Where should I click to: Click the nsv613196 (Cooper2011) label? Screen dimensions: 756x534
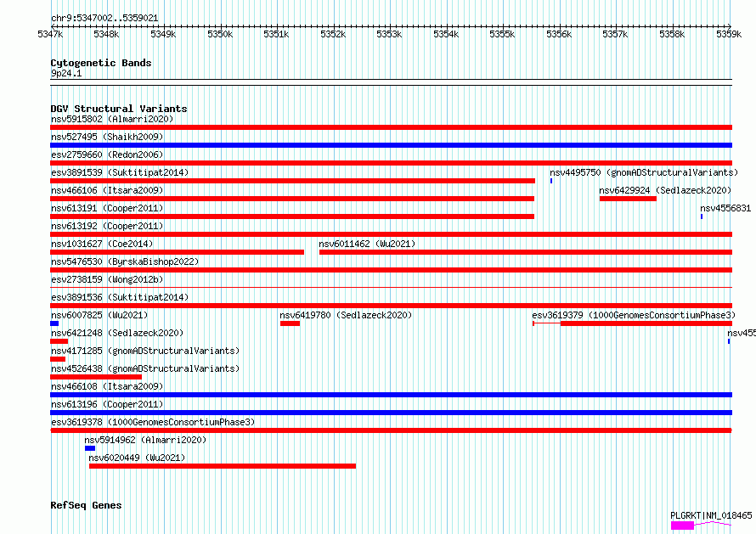[107, 404]
